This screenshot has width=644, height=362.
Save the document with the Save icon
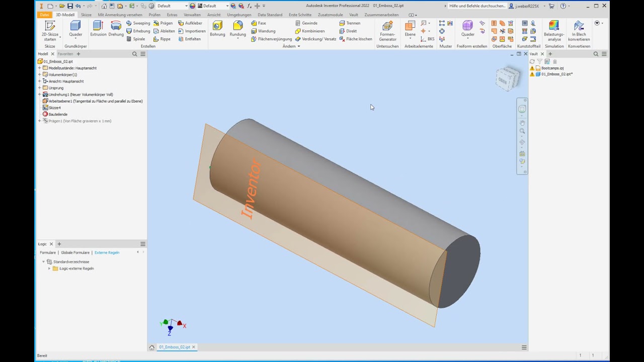[70, 6]
